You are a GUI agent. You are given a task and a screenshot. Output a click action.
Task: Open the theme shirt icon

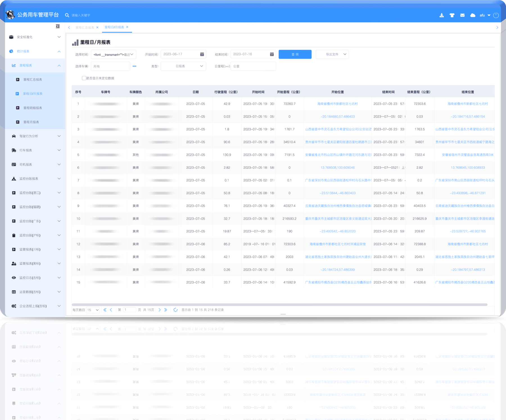pyautogui.click(x=452, y=15)
